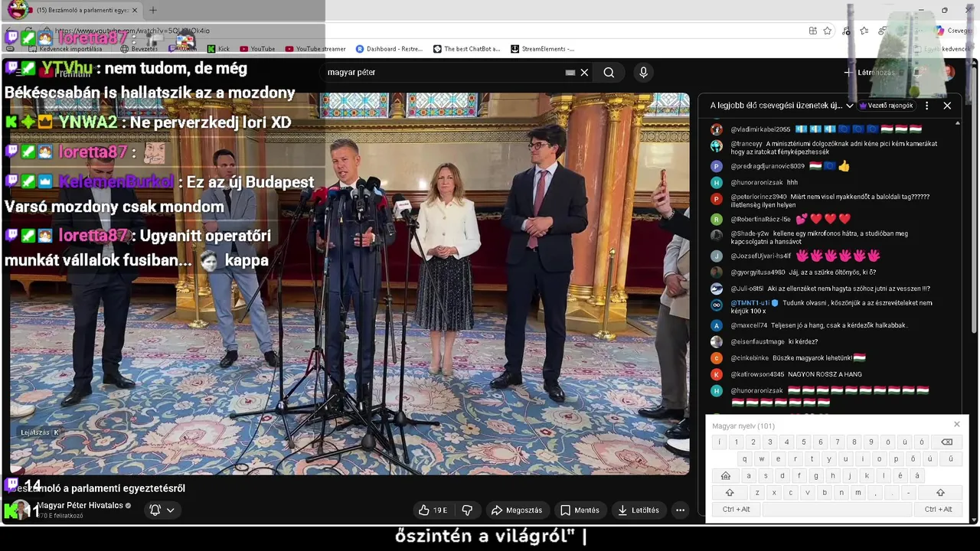Image resolution: width=980 pixels, height=551 pixels.
Task: Tap the 'í' key on virtual keyboard
Action: [720, 442]
